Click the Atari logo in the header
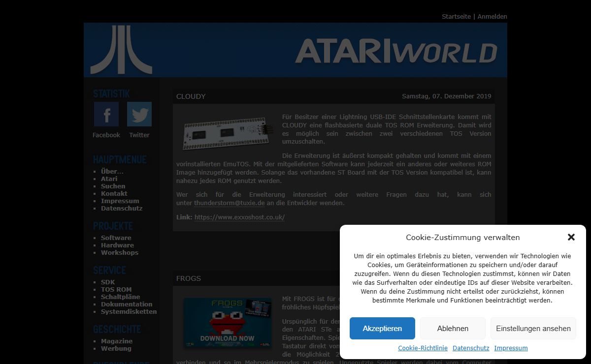 (121, 50)
